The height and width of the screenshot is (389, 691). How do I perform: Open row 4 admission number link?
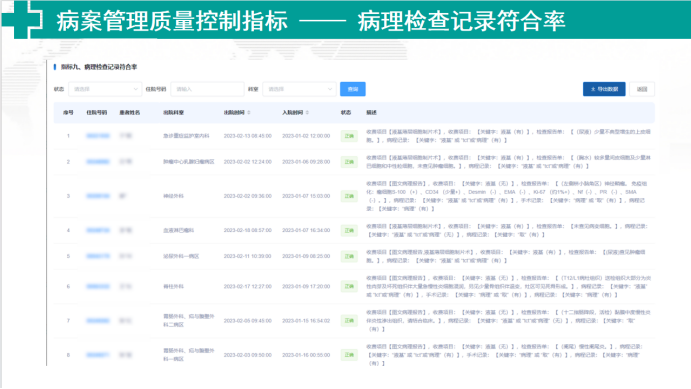point(98,230)
